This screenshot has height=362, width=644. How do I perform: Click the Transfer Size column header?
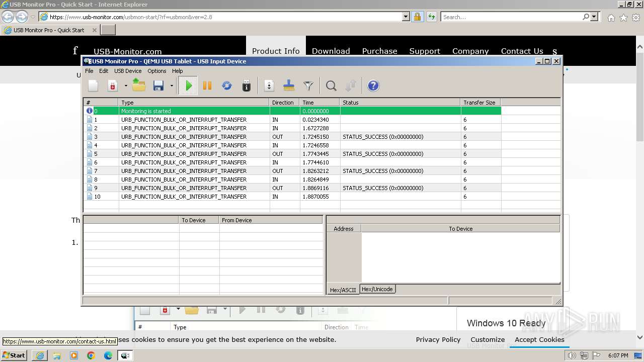[x=481, y=103]
